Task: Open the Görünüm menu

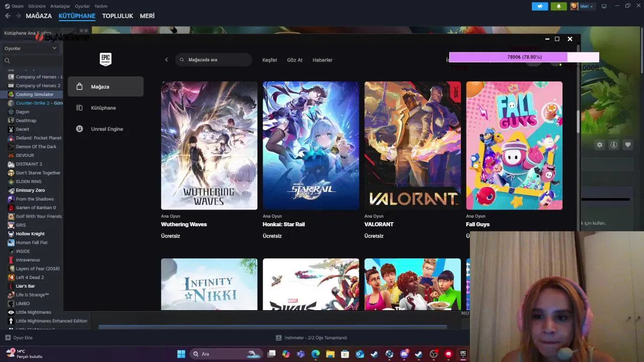Action: coord(37,6)
